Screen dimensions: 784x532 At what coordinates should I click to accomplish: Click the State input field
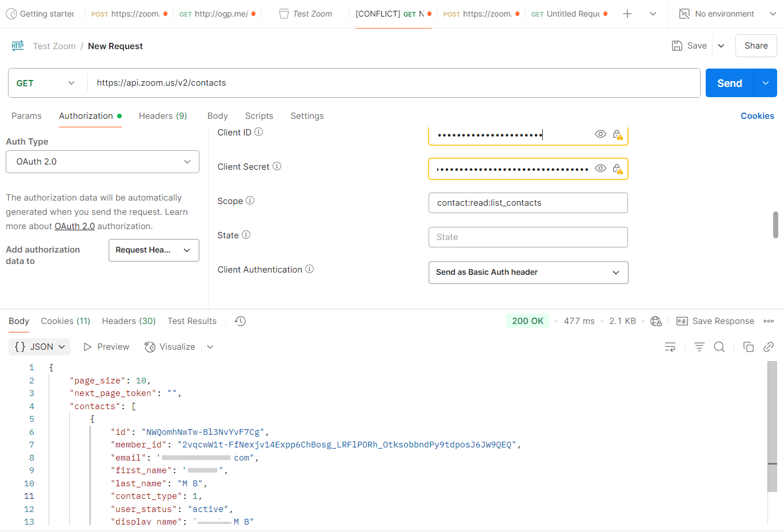click(527, 237)
